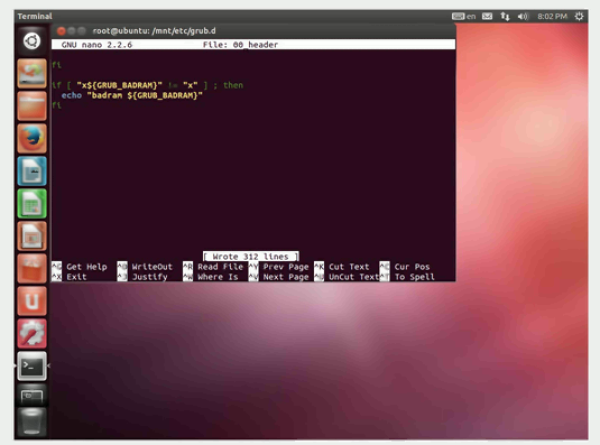Open the Workspace Switcher
The height and width of the screenshot is (445, 600).
click(32, 396)
